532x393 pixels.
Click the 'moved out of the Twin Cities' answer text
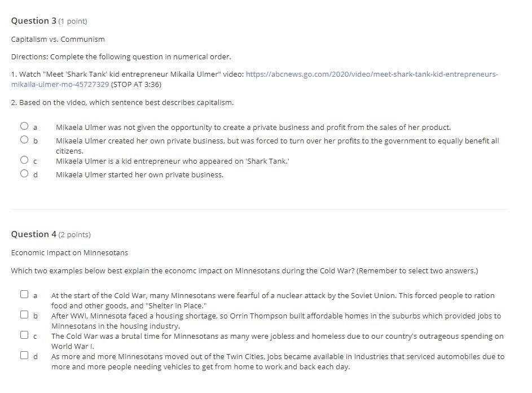point(278,356)
